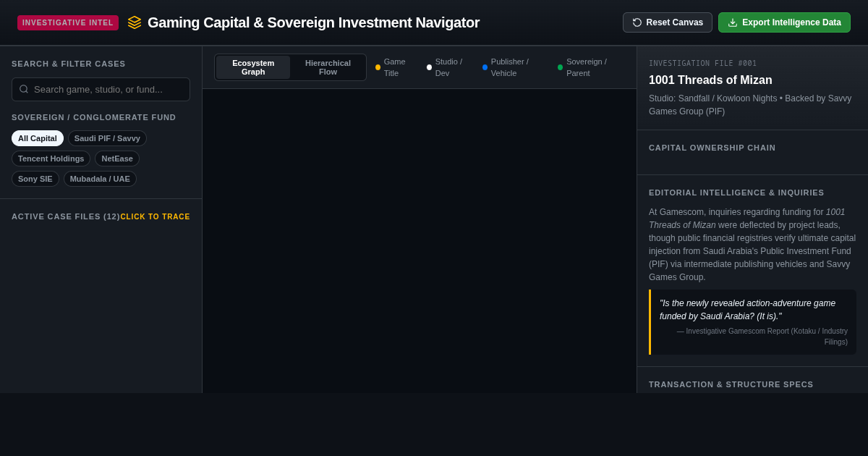Screen dimensions: 868x456
Task: Click the green Sovereign / Parent legend dot
Action: pyautogui.click(x=560, y=67)
